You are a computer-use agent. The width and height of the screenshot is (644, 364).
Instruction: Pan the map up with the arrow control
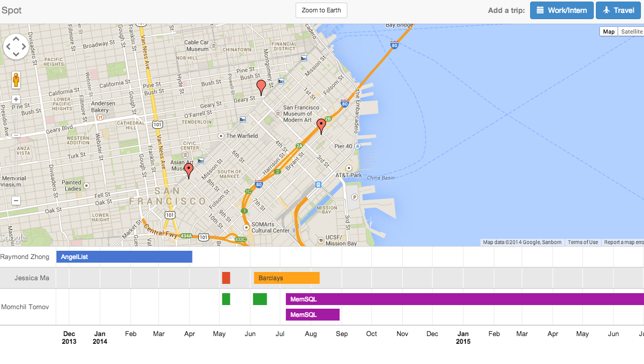(16, 39)
